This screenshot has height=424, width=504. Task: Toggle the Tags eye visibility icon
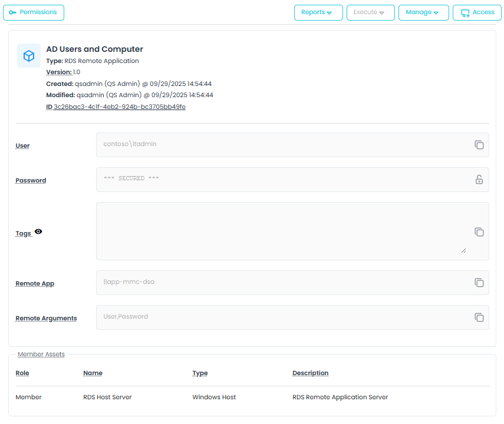[x=38, y=232]
